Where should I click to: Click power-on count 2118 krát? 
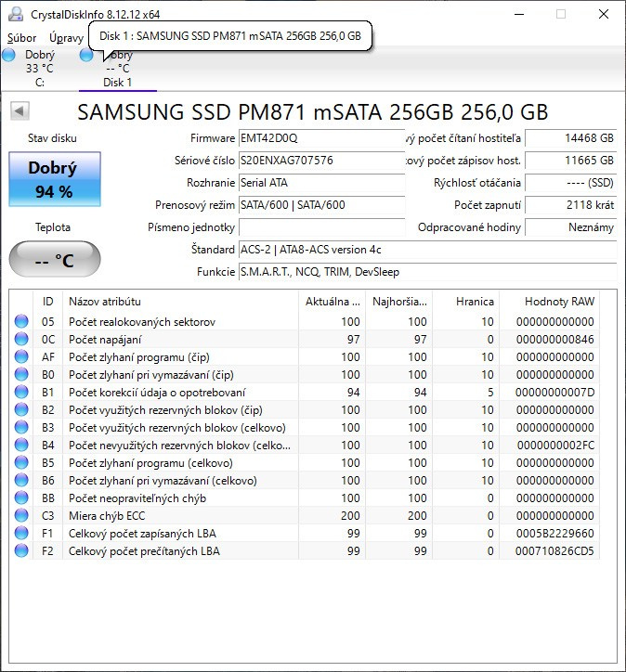(x=570, y=205)
